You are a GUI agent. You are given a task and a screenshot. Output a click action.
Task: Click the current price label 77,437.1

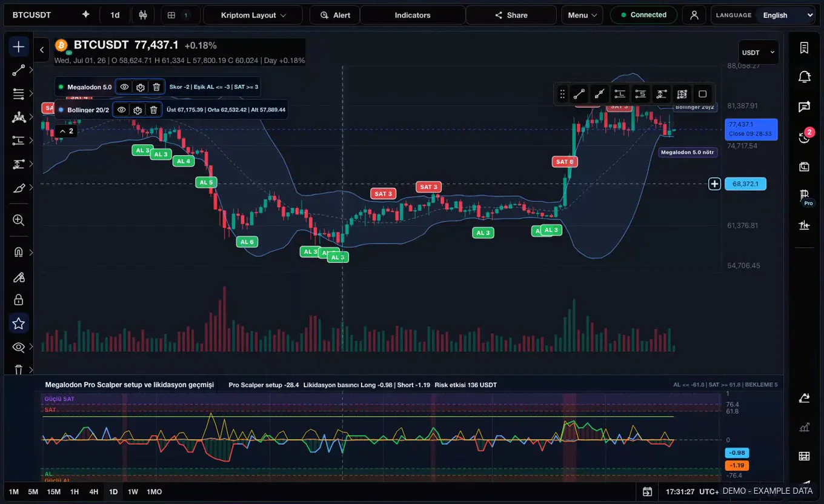click(751, 129)
